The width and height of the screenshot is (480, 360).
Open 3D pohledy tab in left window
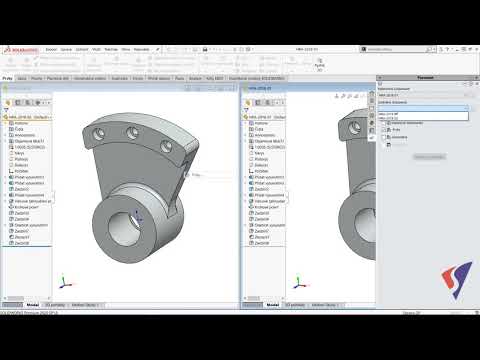click(55, 305)
